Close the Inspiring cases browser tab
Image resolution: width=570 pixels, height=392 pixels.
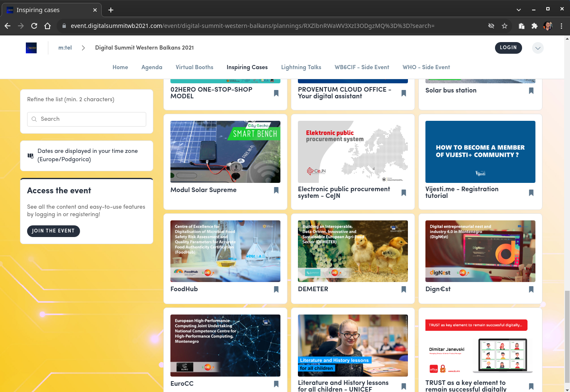click(95, 10)
